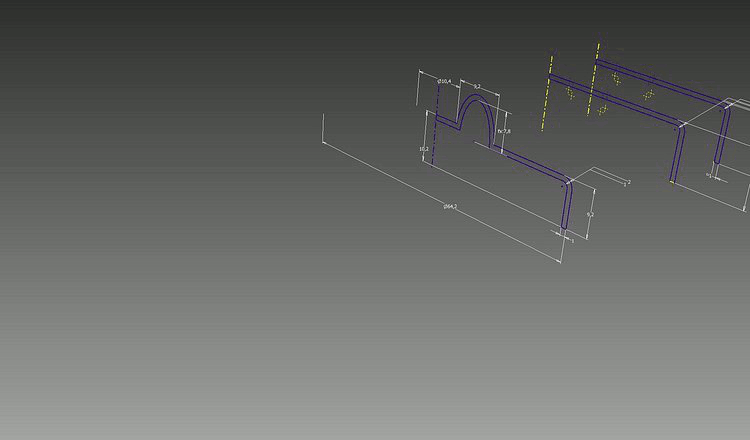Click the 9,2 dimension above the arch
Viewport: 750px width, 440px height.
(477, 88)
